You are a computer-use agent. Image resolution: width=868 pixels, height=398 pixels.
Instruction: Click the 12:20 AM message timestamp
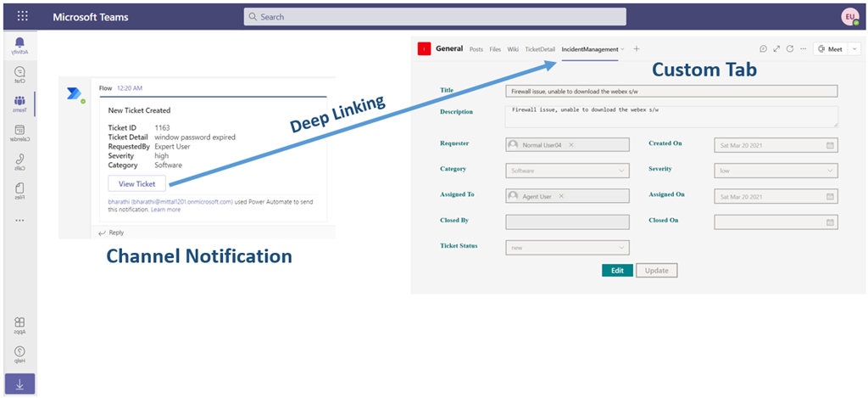click(x=130, y=87)
